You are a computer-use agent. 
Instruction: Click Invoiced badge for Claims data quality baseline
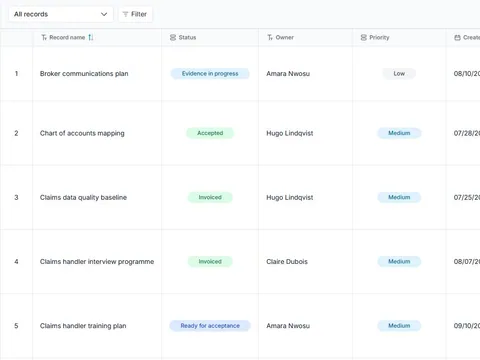click(210, 197)
